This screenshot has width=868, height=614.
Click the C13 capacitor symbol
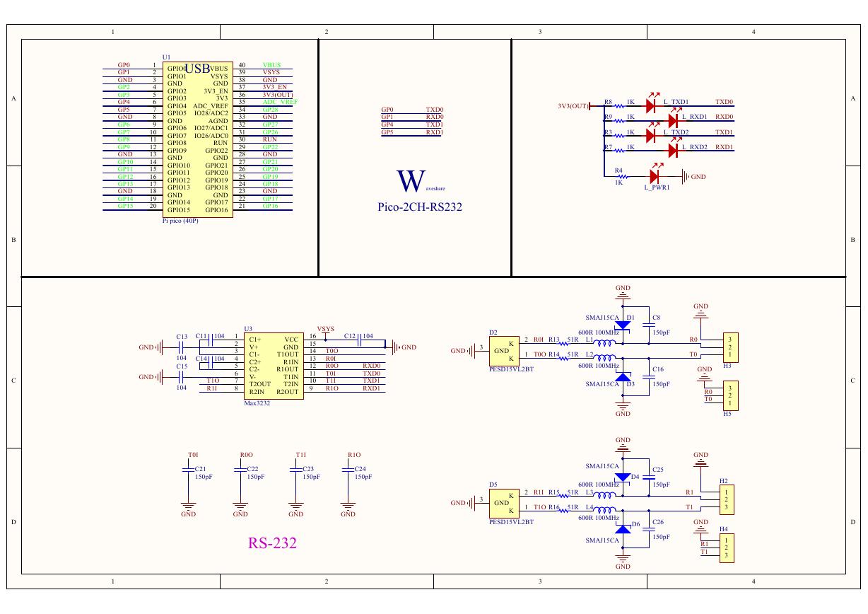coord(181,347)
